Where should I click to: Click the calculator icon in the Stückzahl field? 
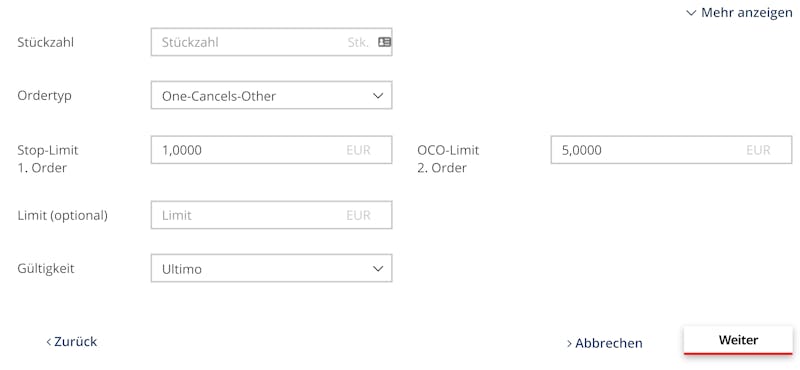384,42
